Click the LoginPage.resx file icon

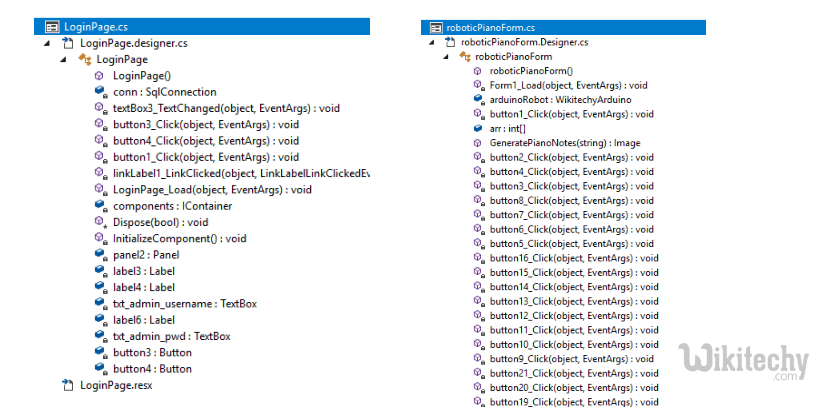click(x=67, y=385)
